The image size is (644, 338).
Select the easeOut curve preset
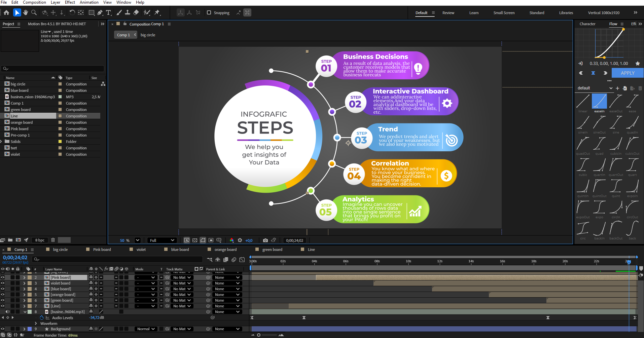[615, 102]
